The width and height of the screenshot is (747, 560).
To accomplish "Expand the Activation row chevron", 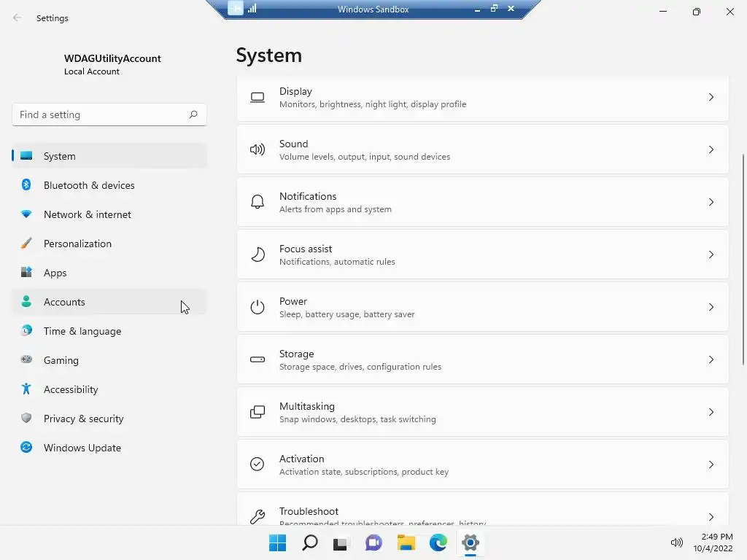I will pyautogui.click(x=711, y=464).
